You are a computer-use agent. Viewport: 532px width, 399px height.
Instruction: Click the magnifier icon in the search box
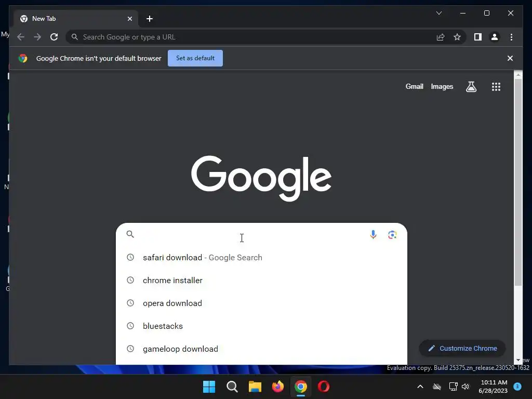click(130, 234)
